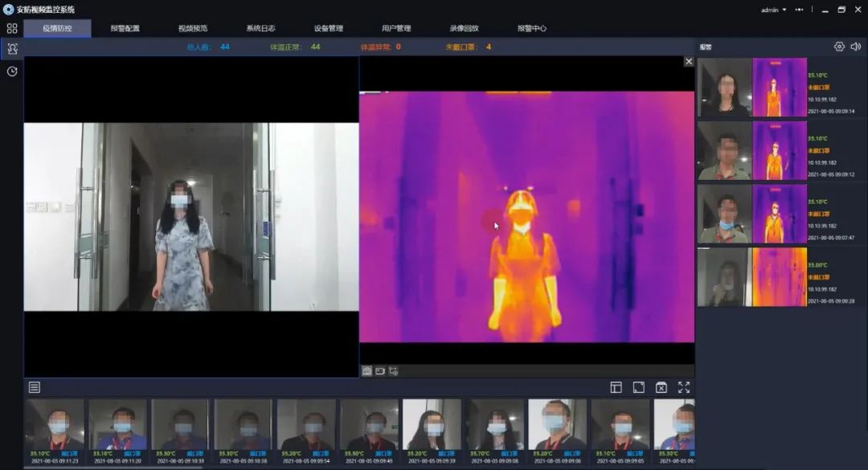Viewport: 868px width, 470px height.
Task: Open alarm face photo dated 09:09:14
Action: pos(725,88)
